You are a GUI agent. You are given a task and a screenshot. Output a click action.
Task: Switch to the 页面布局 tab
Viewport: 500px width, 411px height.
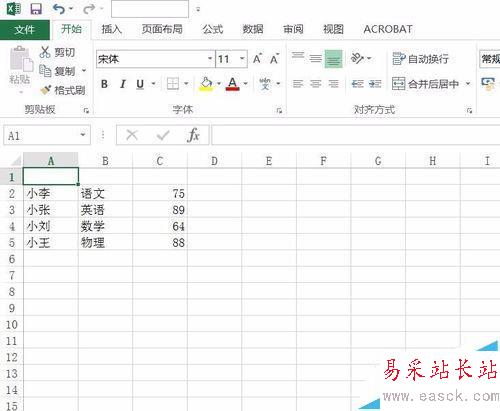(162, 29)
